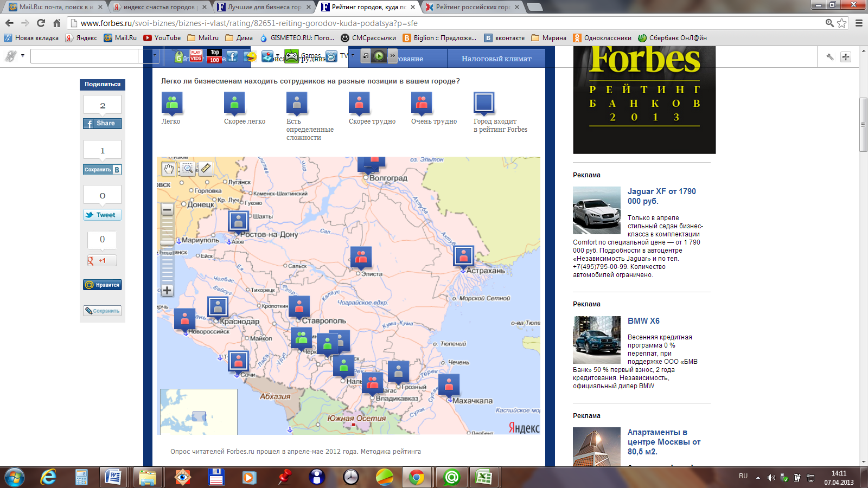Image resolution: width=868 pixels, height=488 pixels.
Task: Click the Elista red map marker
Action: pyautogui.click(x=361, y=258)
